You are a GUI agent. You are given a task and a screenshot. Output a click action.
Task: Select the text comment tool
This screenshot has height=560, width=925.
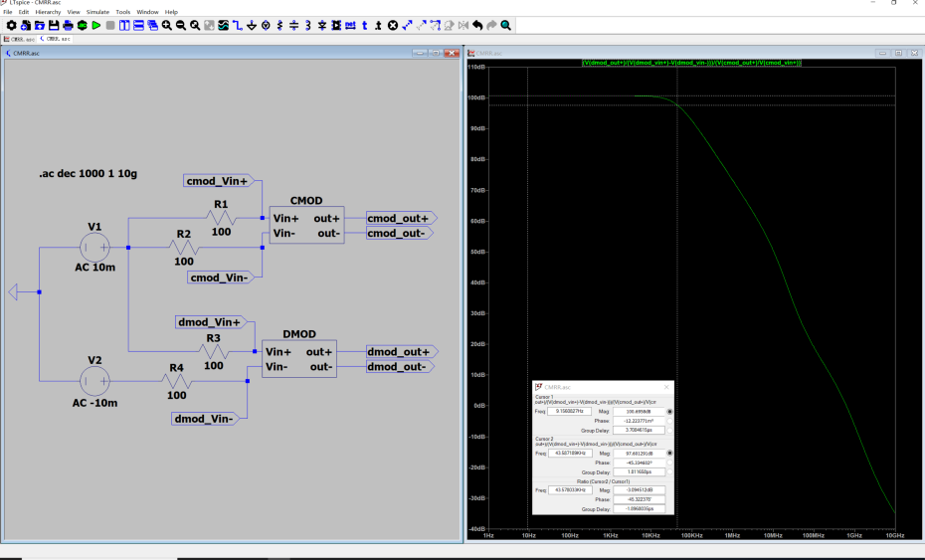pos(364,26)
